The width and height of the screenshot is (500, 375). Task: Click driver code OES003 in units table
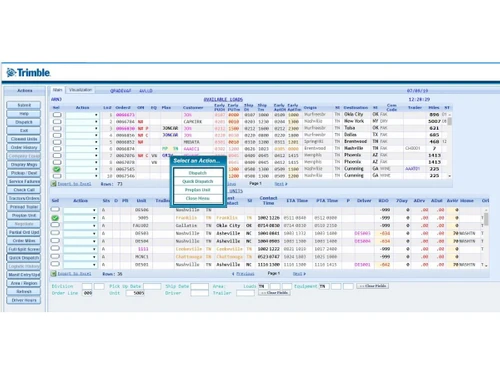362,233
